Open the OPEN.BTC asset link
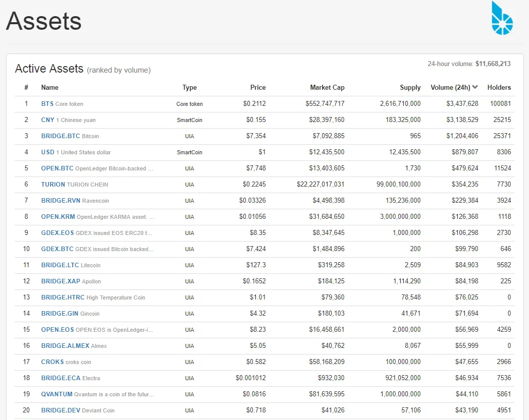Screen dimensions: 529x420 tap(57, 168)
